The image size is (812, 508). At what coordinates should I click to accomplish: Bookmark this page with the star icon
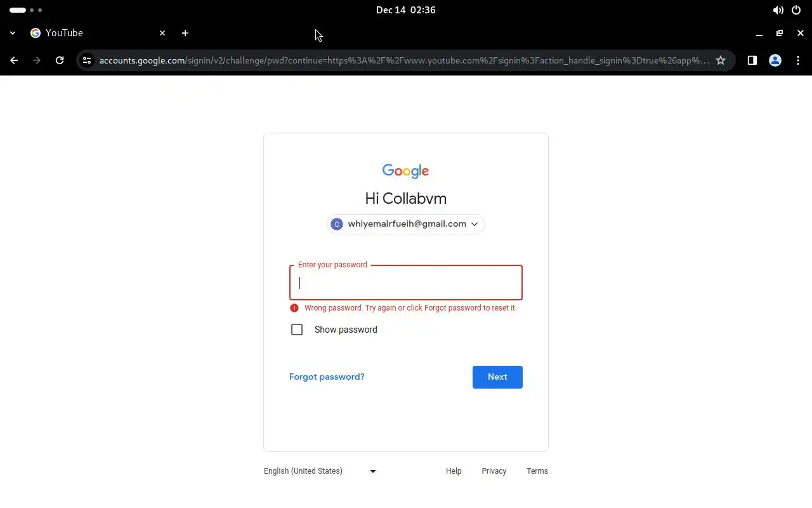(721, 60)
